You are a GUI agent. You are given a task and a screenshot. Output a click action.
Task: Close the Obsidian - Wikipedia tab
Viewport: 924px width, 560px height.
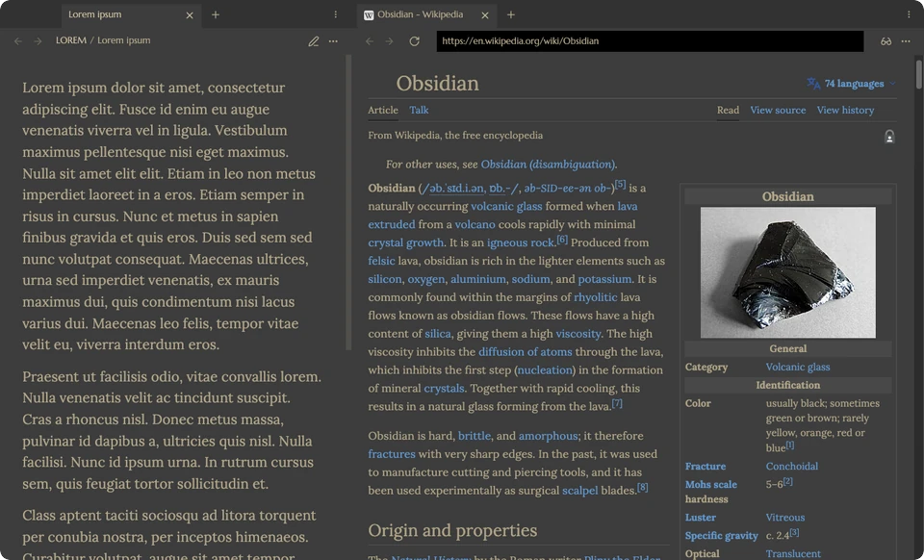click(x=485, y=15)
